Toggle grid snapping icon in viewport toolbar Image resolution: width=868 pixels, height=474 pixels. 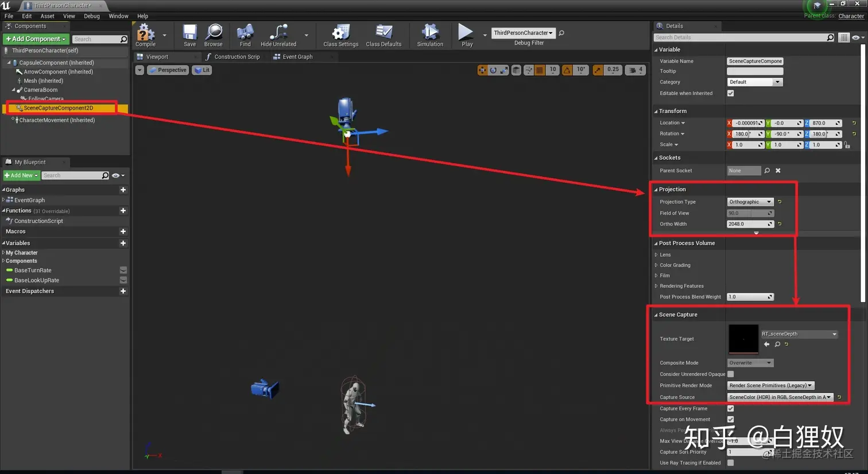coord(540,70)
